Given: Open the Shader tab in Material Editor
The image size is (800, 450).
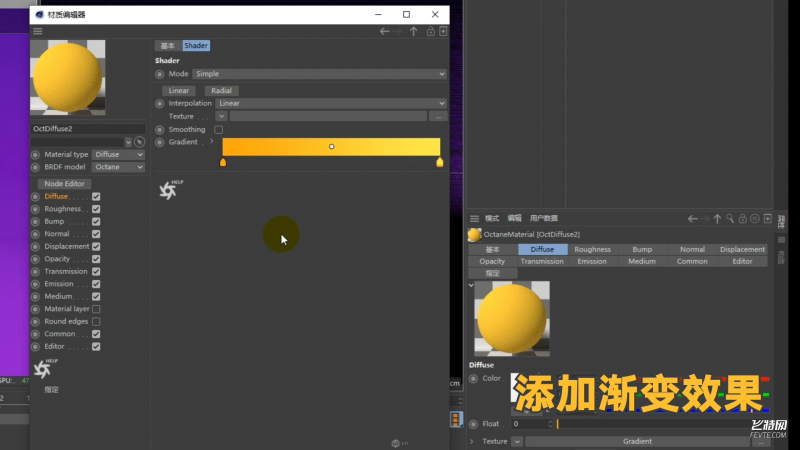Looking at the screenshot, I should pyautogui.click(x=196, y=46).
